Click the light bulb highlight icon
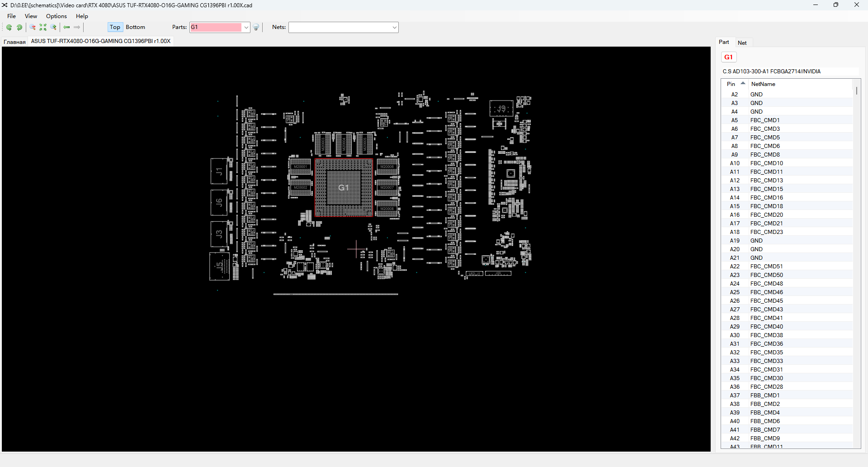868x467 pixels. (256, 28)
